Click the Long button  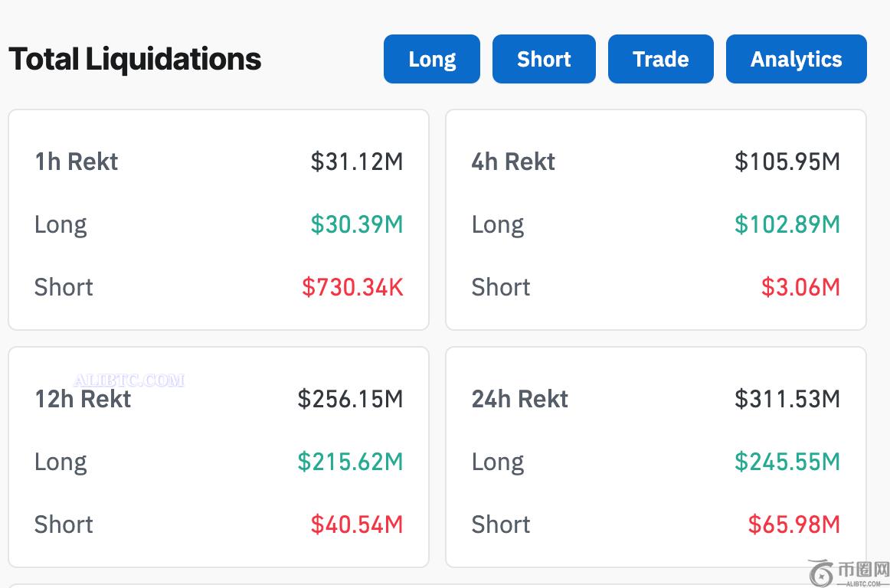[432, 59]
